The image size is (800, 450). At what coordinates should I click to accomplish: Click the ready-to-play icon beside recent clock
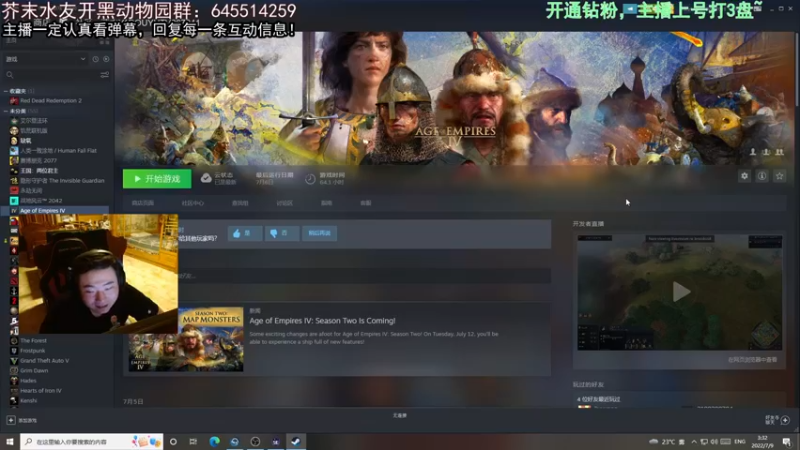(106, 59)
